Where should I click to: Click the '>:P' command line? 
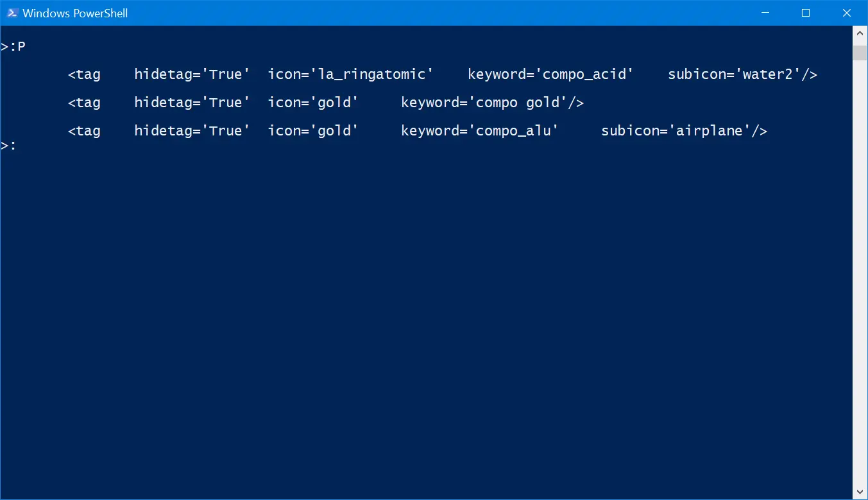click(13, 46)
